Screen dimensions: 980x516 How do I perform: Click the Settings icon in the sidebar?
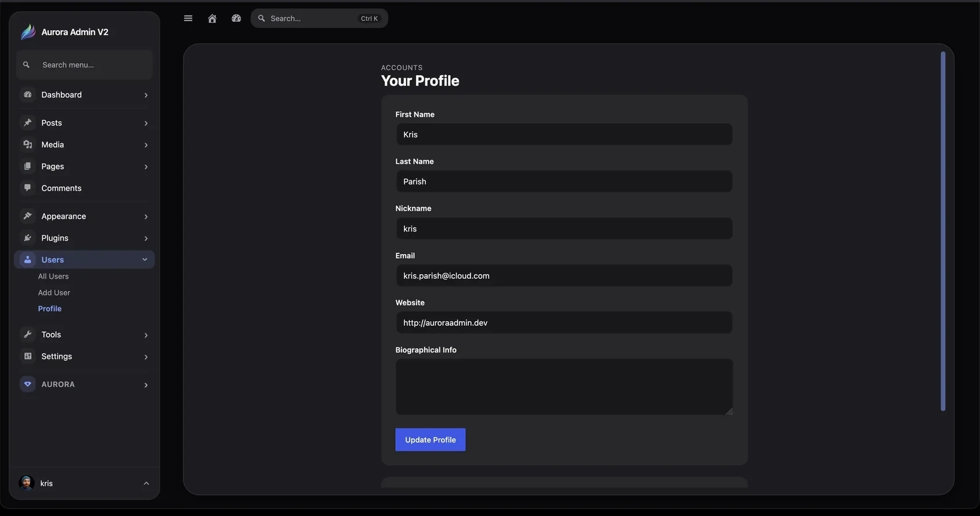coord(27,356)
